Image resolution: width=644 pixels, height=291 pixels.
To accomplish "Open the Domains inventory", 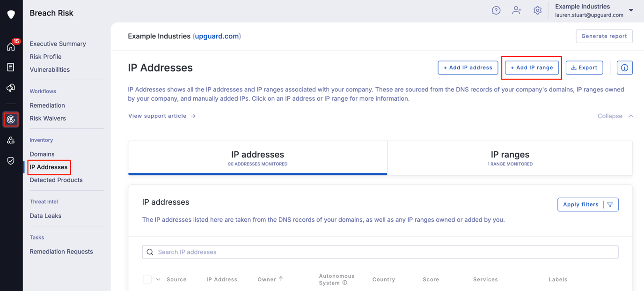I will pos(42,154).
